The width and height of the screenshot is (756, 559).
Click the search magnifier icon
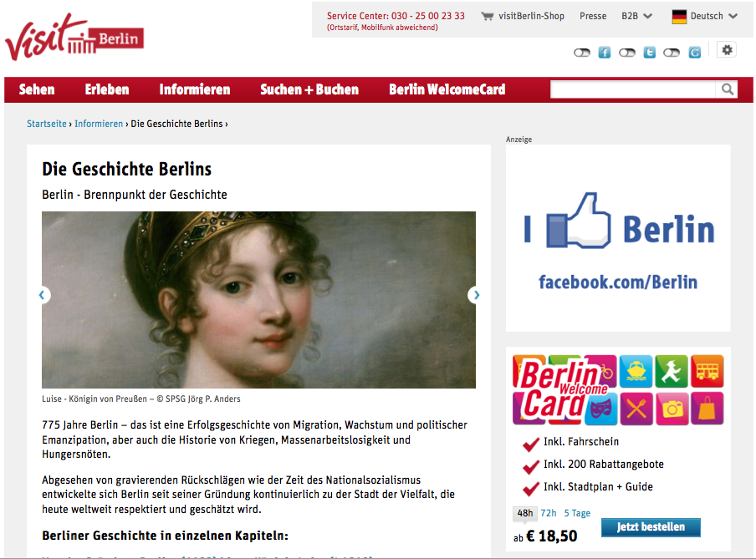[727, 89]
